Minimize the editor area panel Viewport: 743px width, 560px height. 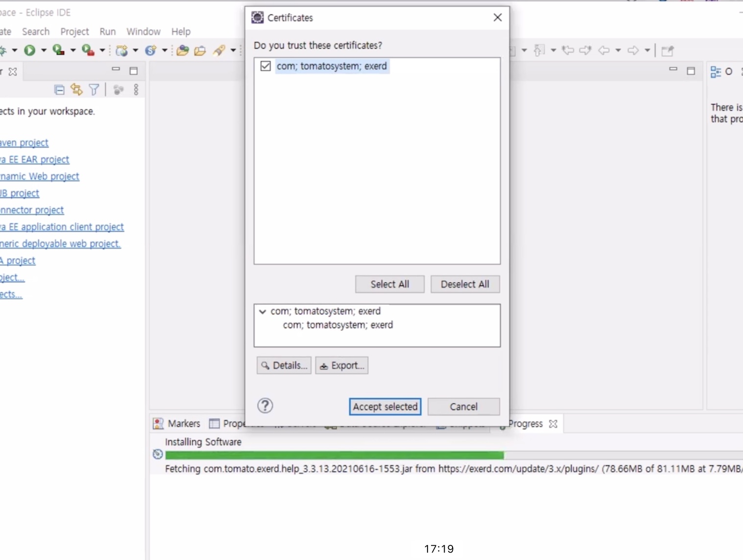click(673, 69)
